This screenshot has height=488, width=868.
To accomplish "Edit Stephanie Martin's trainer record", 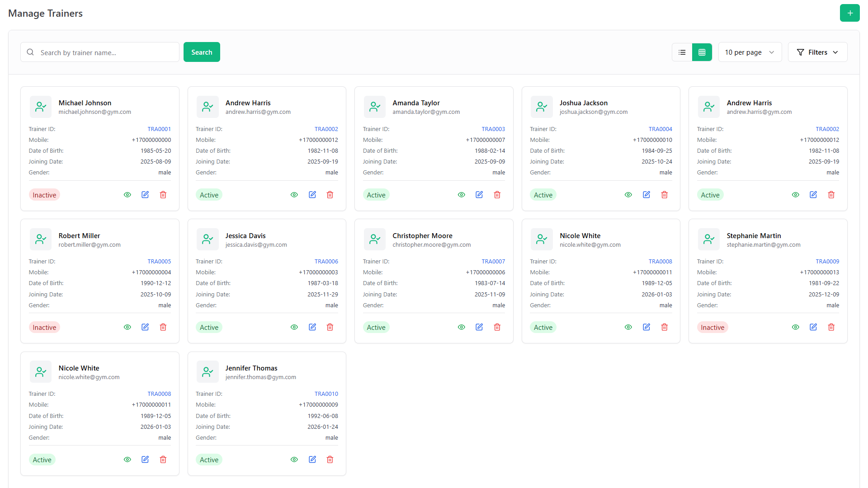I will pyautogui.click(x=813, y=327).
